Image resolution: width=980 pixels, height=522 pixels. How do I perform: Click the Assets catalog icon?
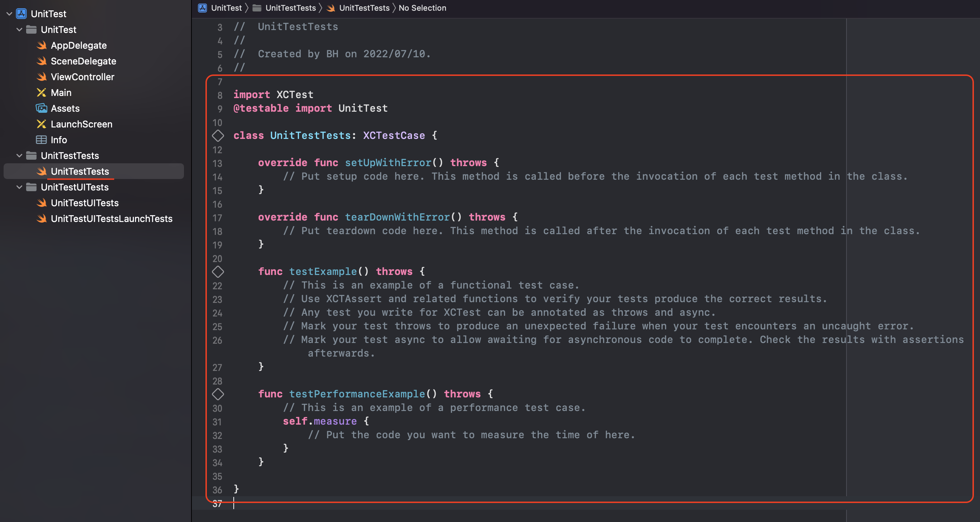[42, 108]
